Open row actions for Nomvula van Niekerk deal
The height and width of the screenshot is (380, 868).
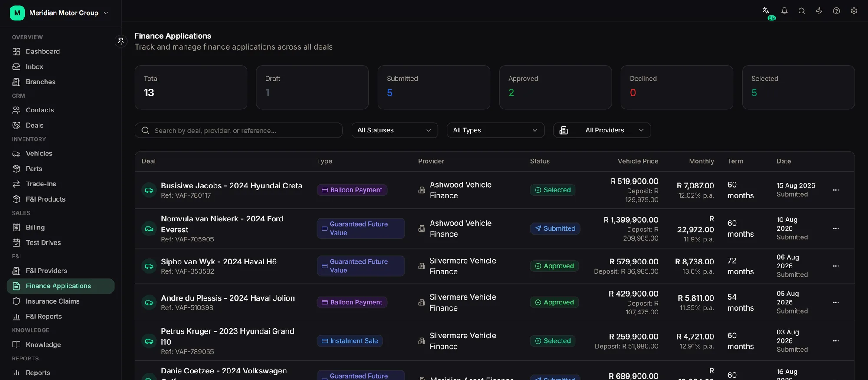pos(836,228)
